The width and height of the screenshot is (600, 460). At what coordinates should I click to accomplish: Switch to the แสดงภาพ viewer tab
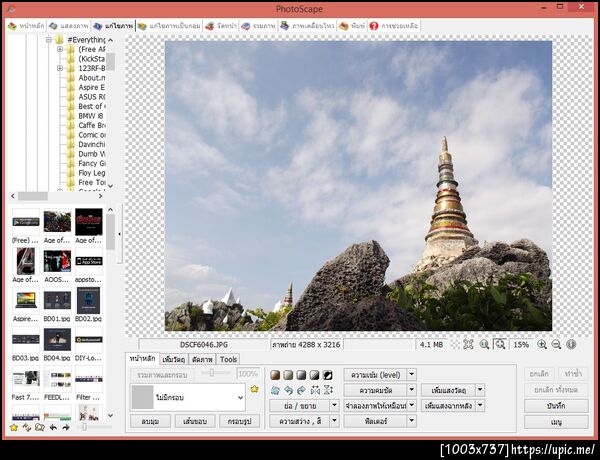pos(69,26)
